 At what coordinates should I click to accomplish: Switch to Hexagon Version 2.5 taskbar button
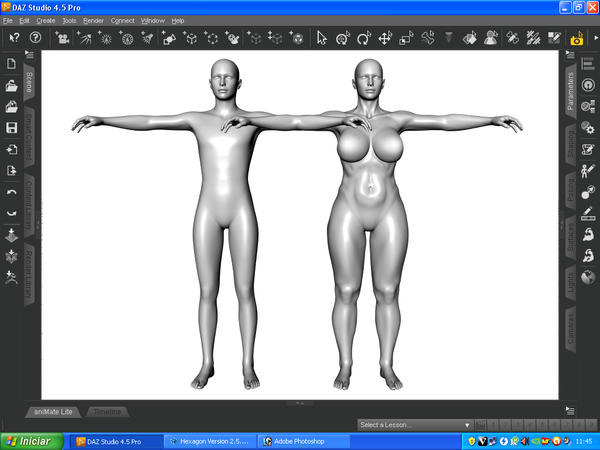pos(210,440)
